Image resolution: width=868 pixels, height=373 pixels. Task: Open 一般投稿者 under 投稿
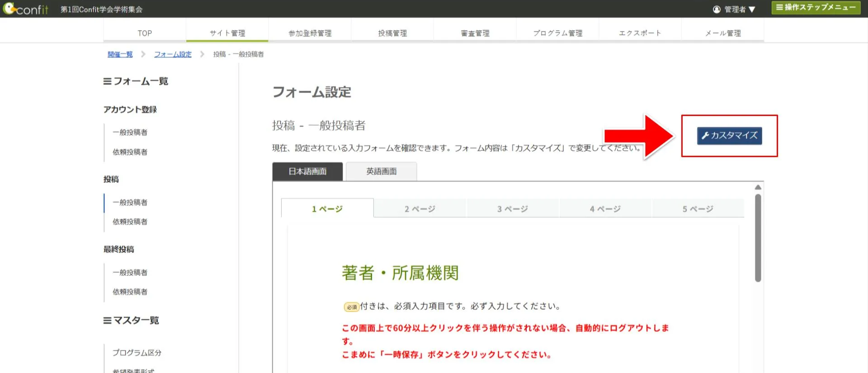coord(130,202)
